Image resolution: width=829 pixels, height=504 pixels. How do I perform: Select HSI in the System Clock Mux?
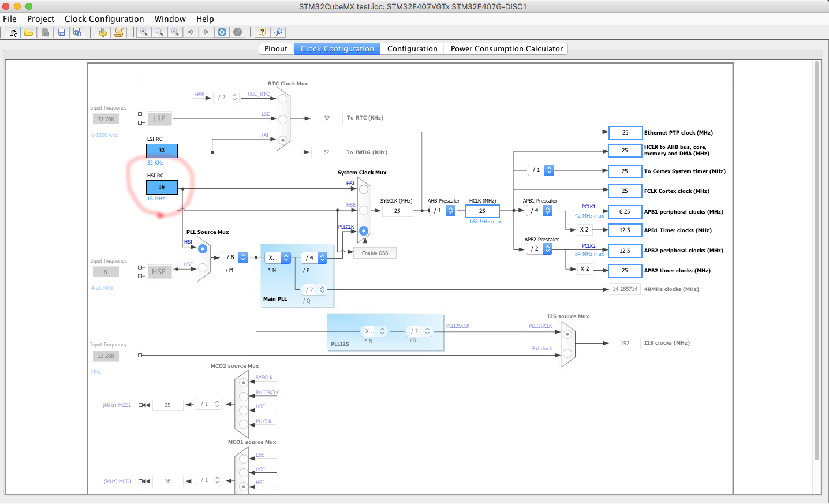[x=364, y=189]
